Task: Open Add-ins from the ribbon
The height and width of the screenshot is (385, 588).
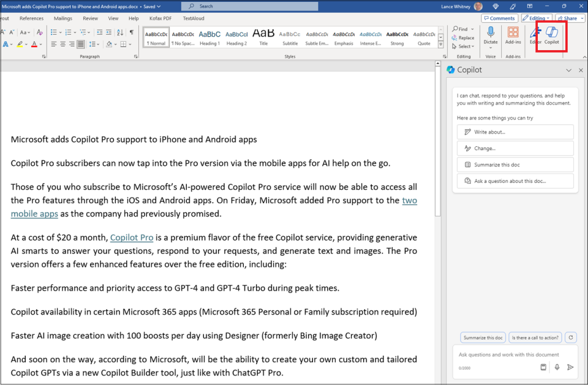Action: click(514, 37)
